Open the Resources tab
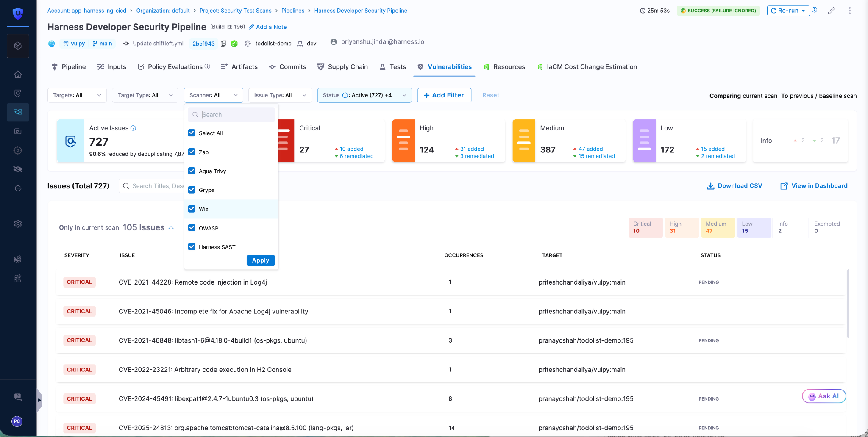Image resolution: width=868 pixels, height=437 pixels. [x=504, y=67]
